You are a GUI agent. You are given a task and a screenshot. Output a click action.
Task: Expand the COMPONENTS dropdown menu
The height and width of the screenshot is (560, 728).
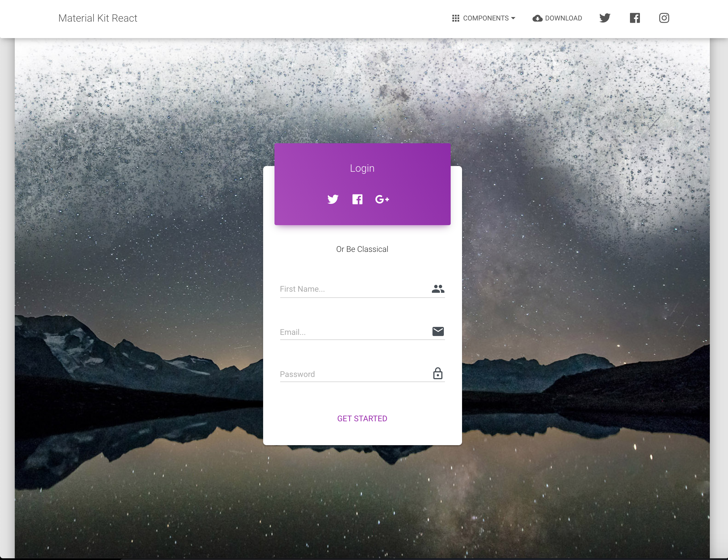483,18
